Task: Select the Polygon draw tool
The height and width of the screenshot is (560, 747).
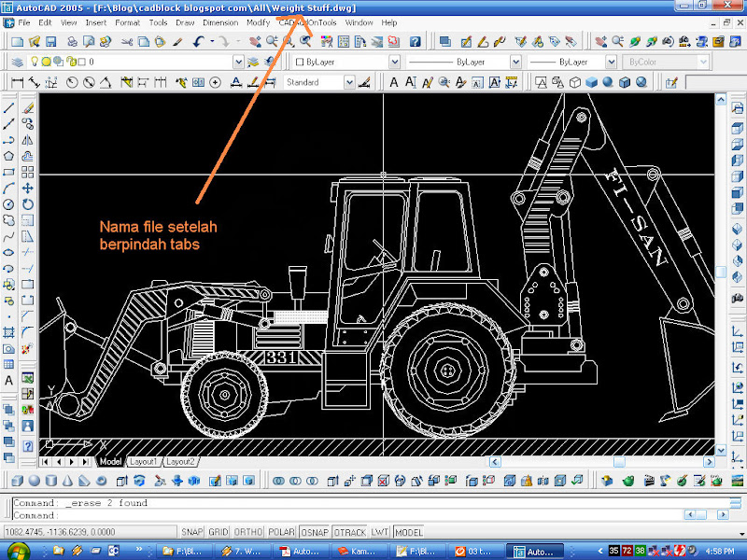Action: 8,156
